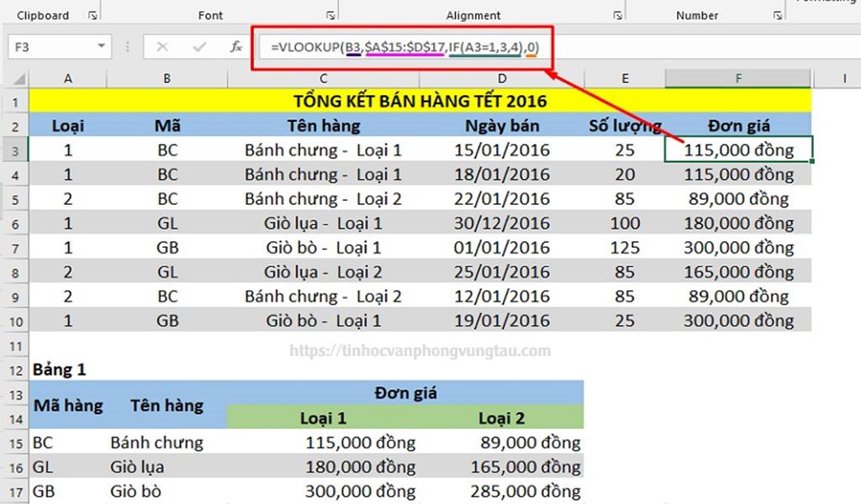Click the Cancel X formula bar icon
Screen dimensions: 861x504
[162, 47]
